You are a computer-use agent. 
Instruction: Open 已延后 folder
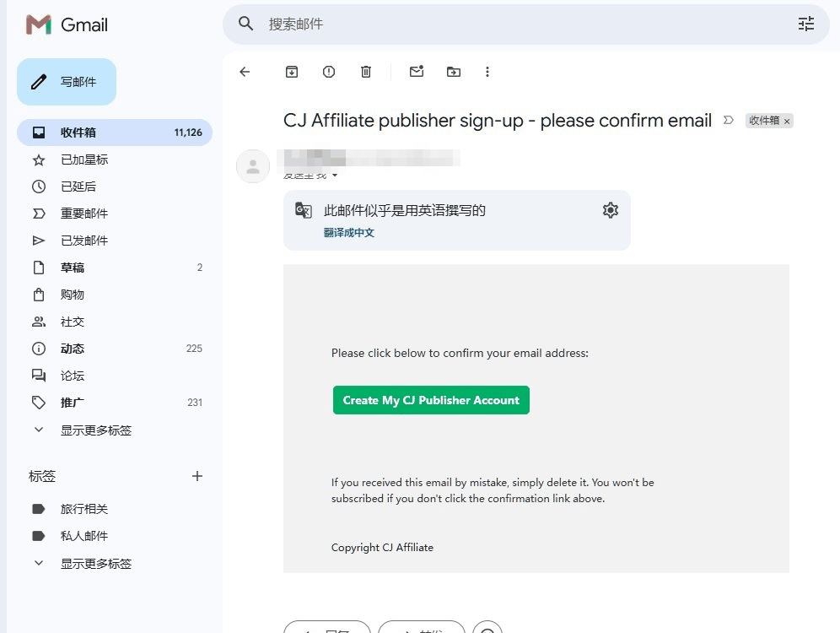pyautogui.click(x=115, y=187)
